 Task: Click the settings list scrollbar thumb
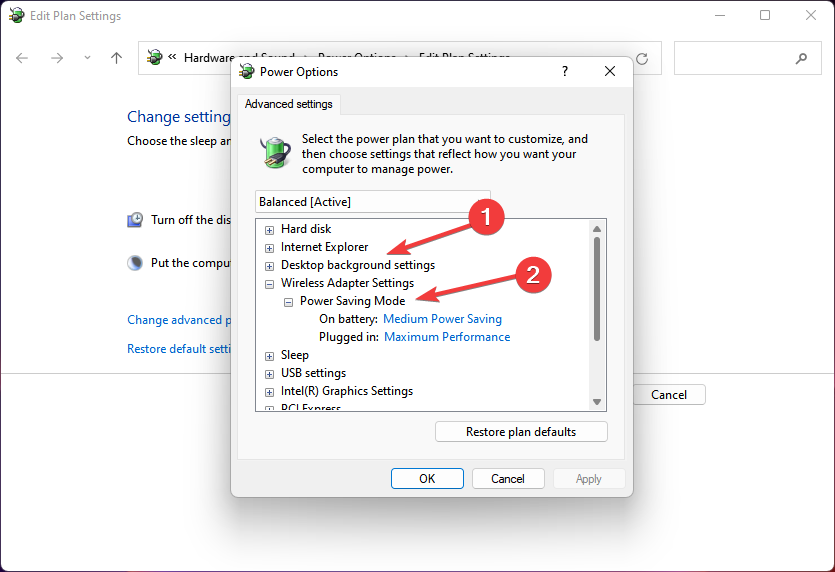[597, 289]
